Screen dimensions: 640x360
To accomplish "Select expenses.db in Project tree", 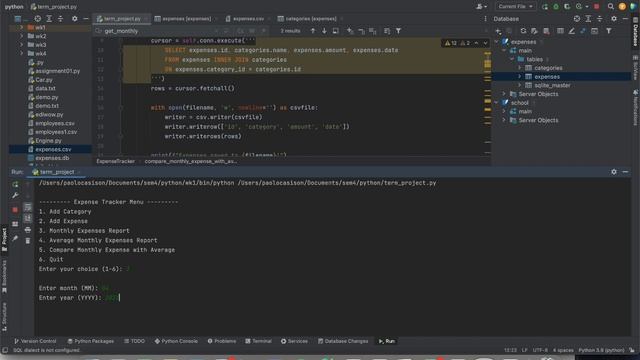I will (x=52, y=158).
